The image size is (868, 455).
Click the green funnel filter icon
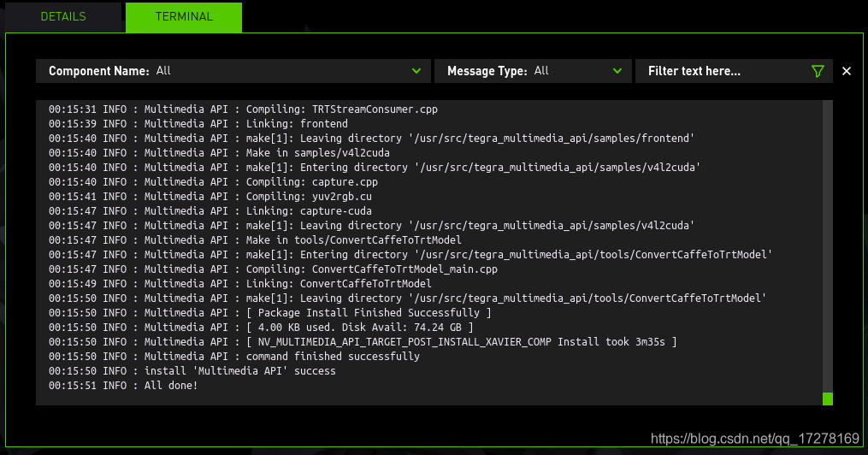[x=818, y=71]
